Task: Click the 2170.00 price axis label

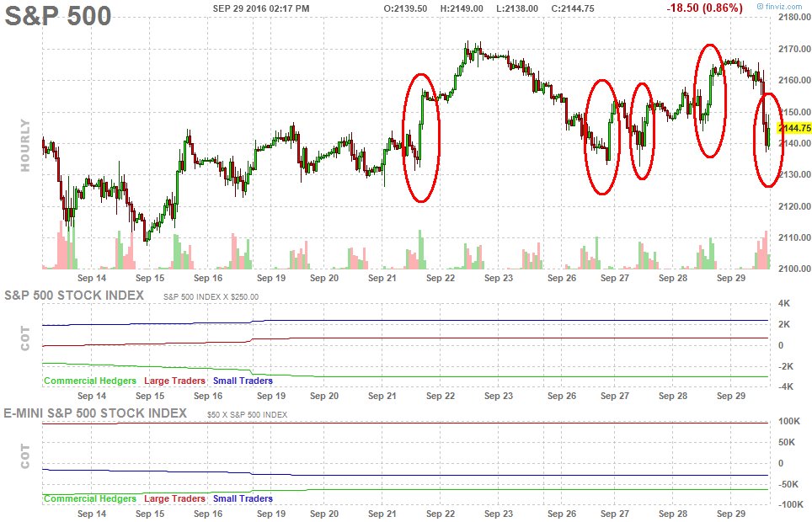Action: [x=794, y=49]
